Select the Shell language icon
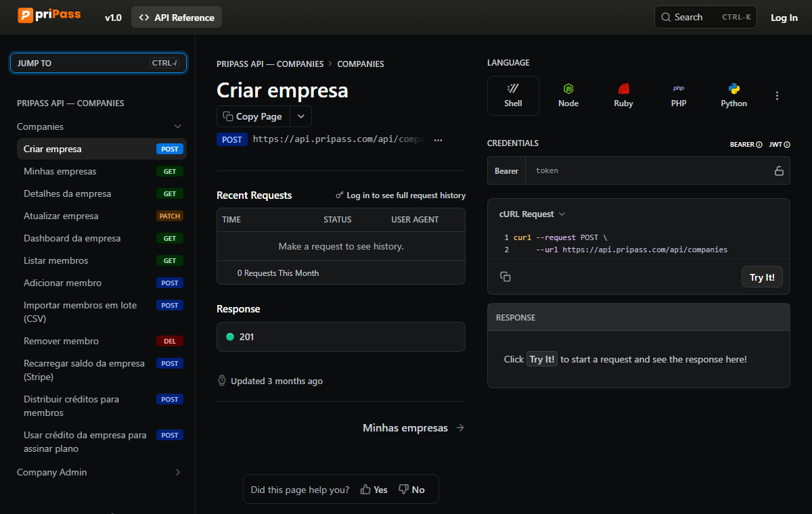This screenshot has height=514, width=812. (513, 95)
